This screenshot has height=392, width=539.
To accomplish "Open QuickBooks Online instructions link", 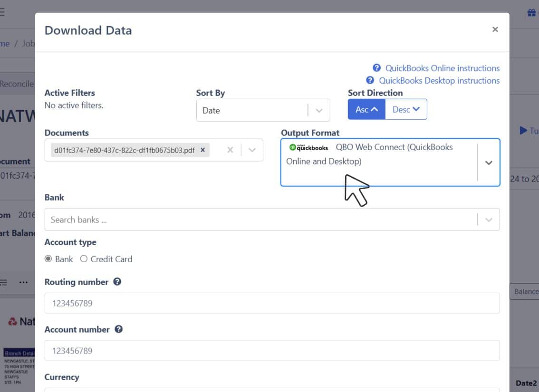I will pos(443,68).
